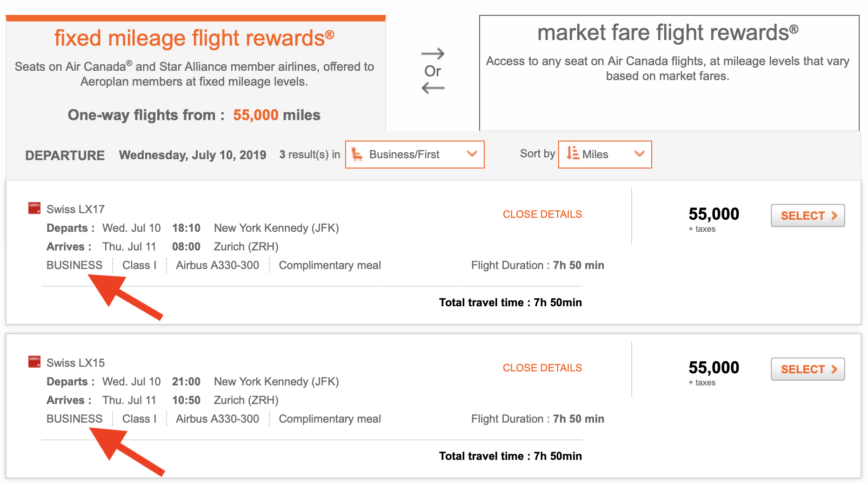Switch to fixed mileage flight rewards tab
The width and height of the screenshot is (868, 485).
[195, 38]
